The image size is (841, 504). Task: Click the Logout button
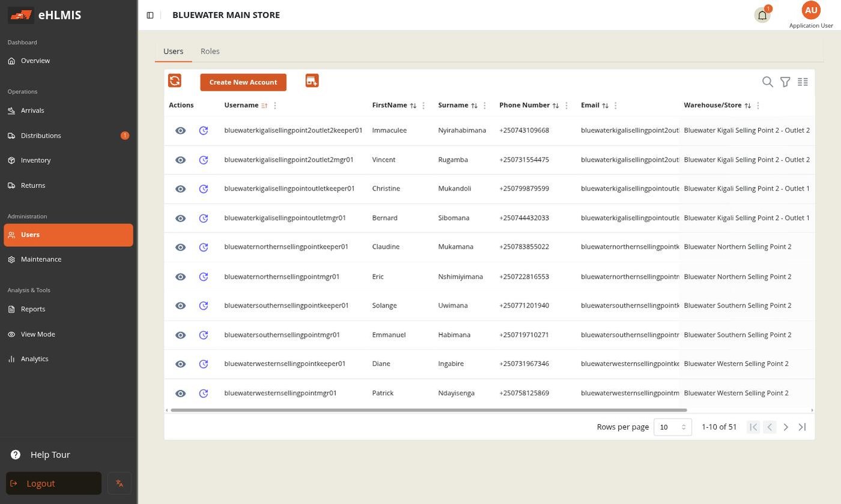[x=53, y=484]
